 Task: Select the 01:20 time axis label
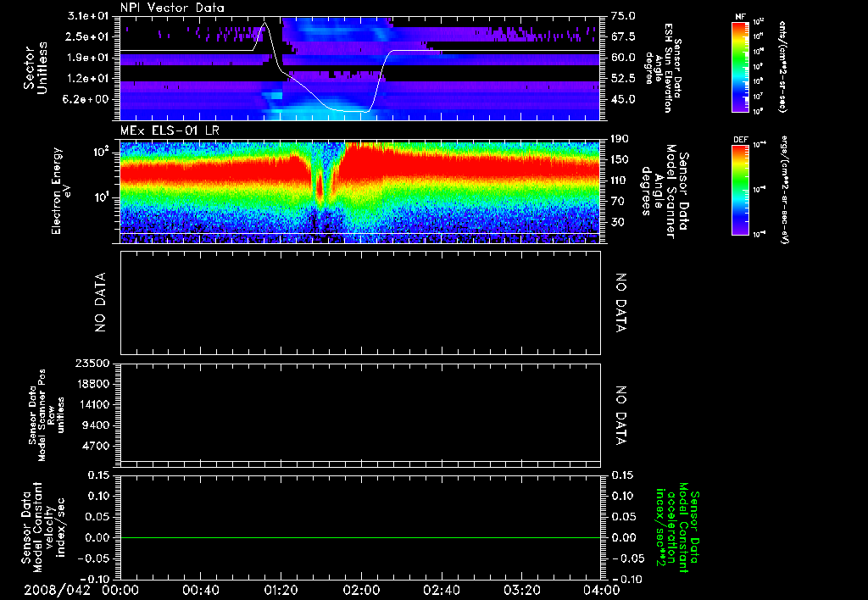coord(281,590)
